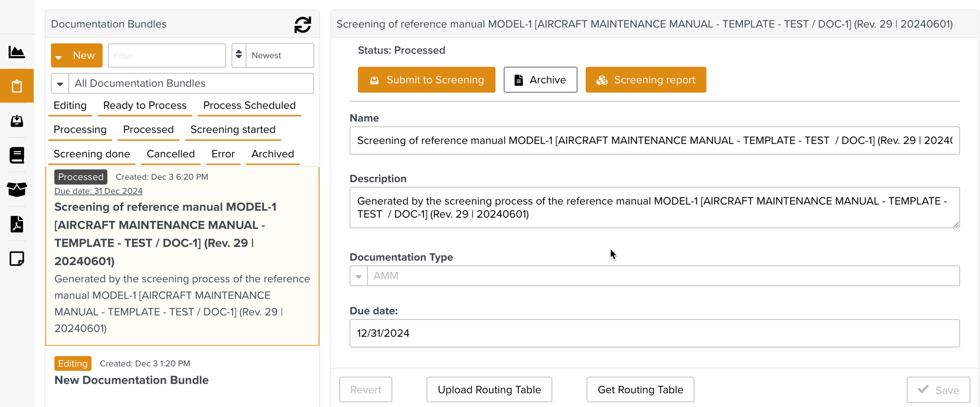Click Created: Dec 3 1:20 PM text
The height and width of the screenshot is (407, 980).
[145, 363]
